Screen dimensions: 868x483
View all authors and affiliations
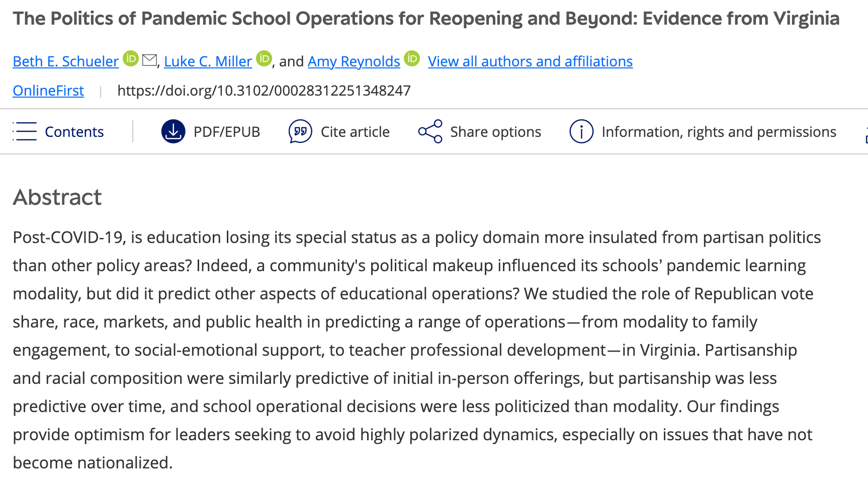530,61
